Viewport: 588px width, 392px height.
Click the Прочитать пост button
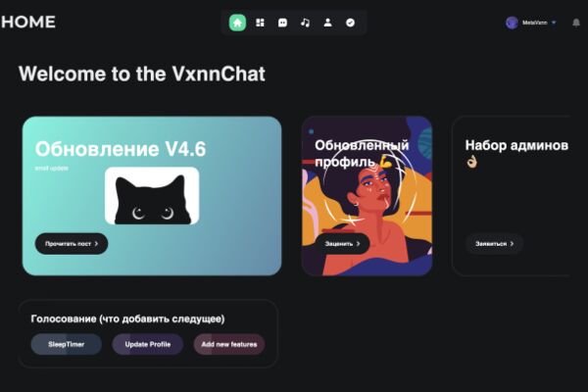(x=72, y=244)
